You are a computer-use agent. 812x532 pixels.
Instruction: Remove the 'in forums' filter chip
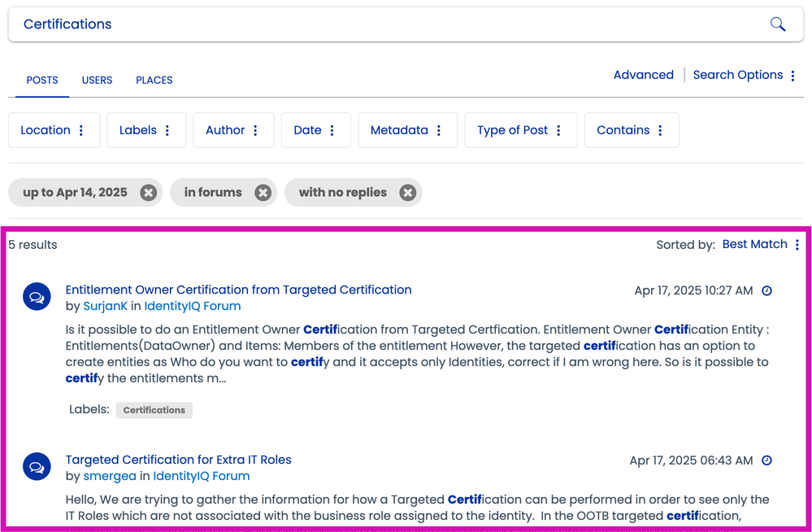tap(263, 193)
